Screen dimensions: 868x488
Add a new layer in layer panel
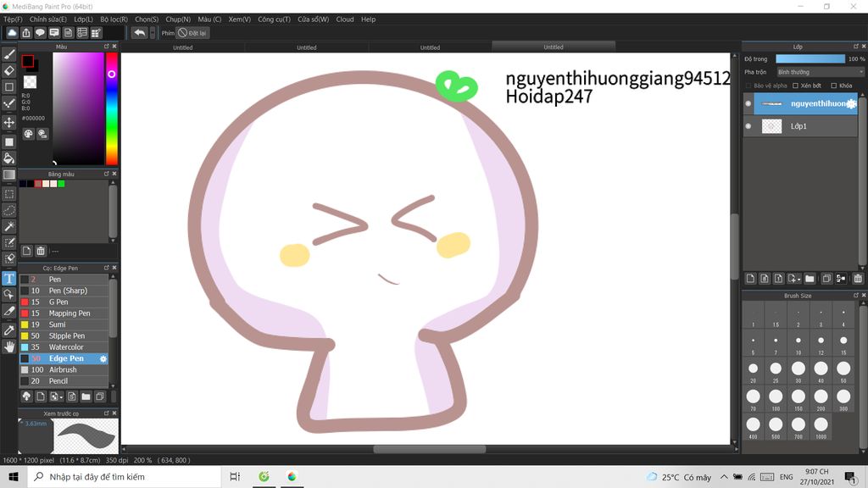tap(751, 278)
